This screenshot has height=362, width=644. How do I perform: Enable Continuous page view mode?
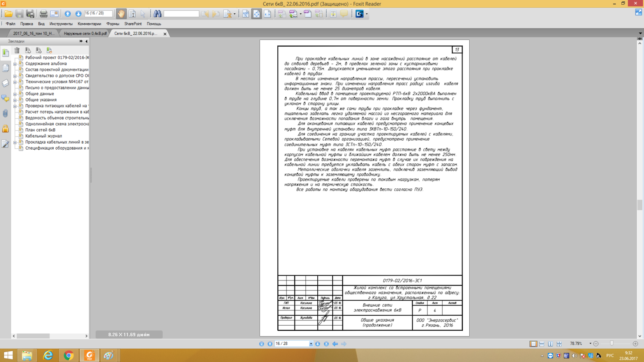click(542, 344)
